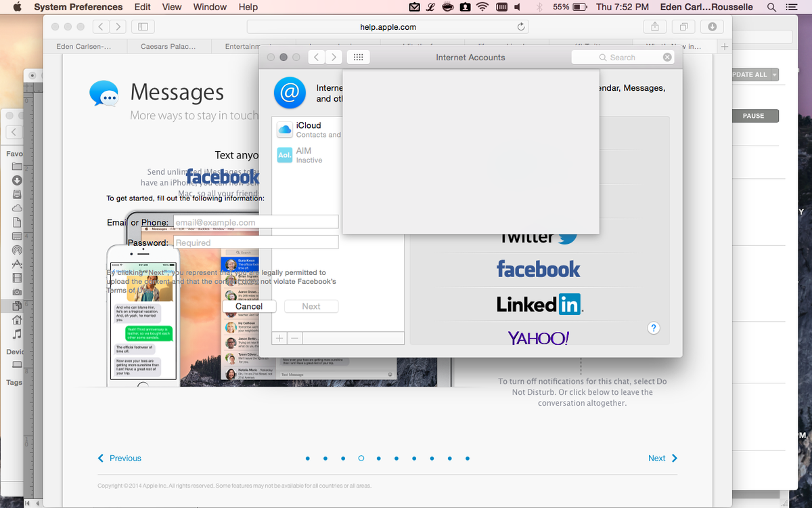The image size is (812, 508).
Task: Select the iCloud account
Action: pos(307,129)
